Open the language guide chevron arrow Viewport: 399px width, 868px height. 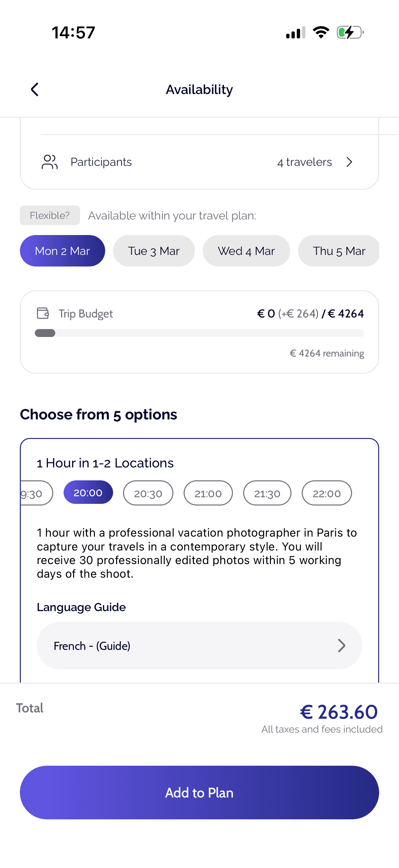pyautogui.click(x=341, y=646)
